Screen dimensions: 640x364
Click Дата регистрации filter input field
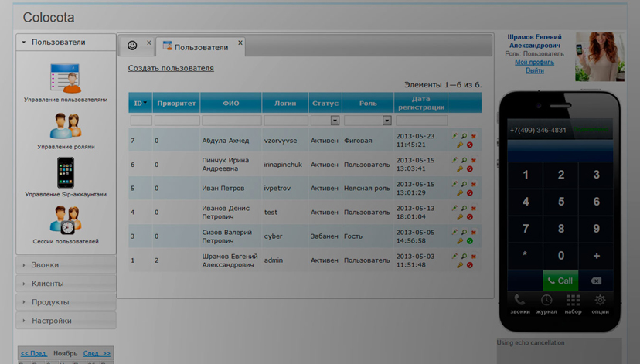coord(421,121)
